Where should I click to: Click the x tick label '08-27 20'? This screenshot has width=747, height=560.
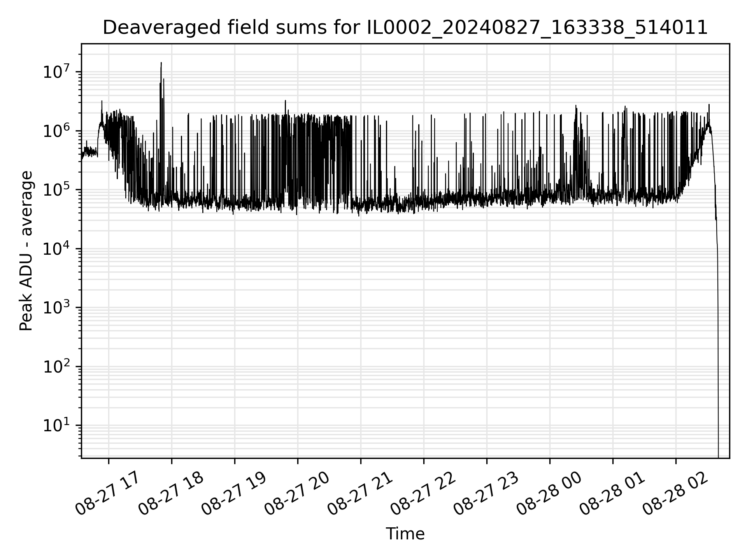pyautogui.click(x=296, y=494)
